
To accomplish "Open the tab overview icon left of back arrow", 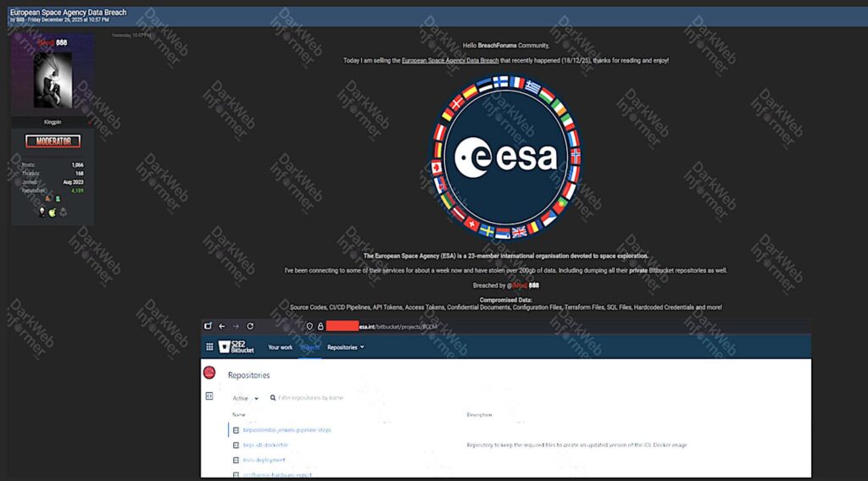I will point(209,326).
